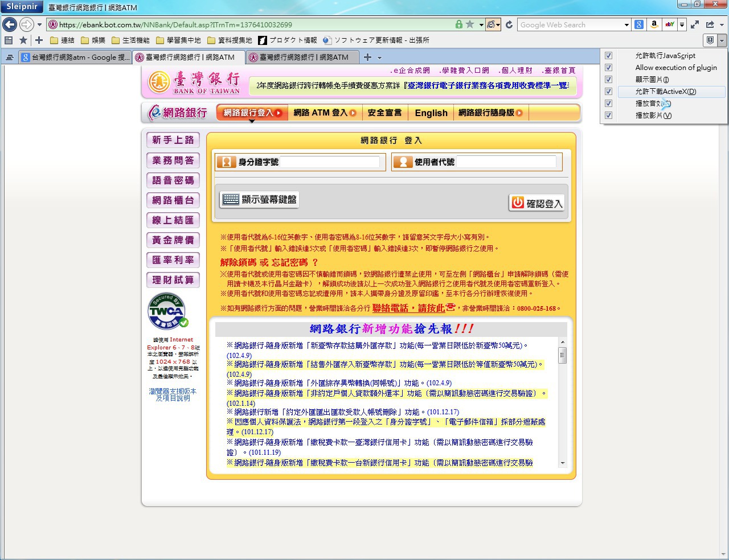Open the 生活機能 bookmark folder
The width and height of the screenshot is (729, 560).
130,40
